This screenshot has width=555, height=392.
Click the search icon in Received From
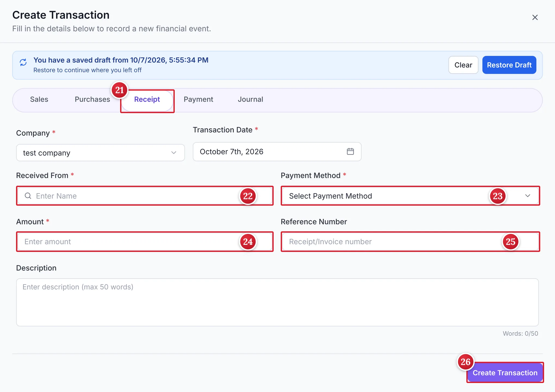28,196
